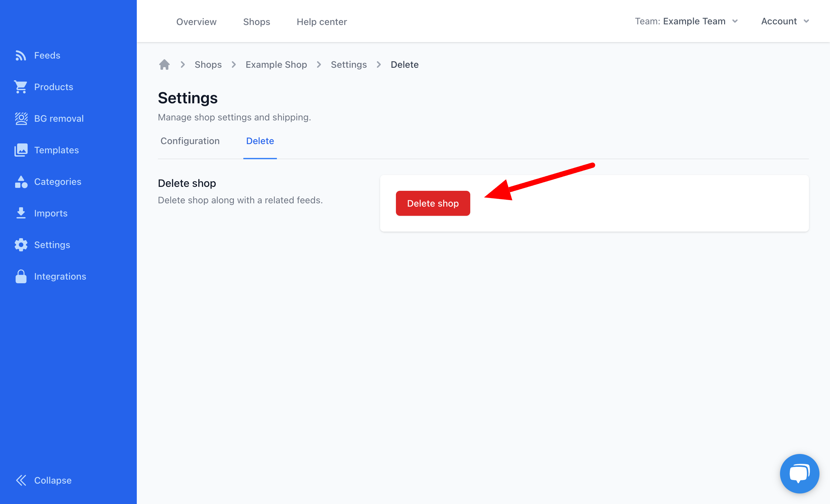Click the Delete shop button
This screenshot has width=830, height=504.
pyautogui.click(x=433, y=203)
